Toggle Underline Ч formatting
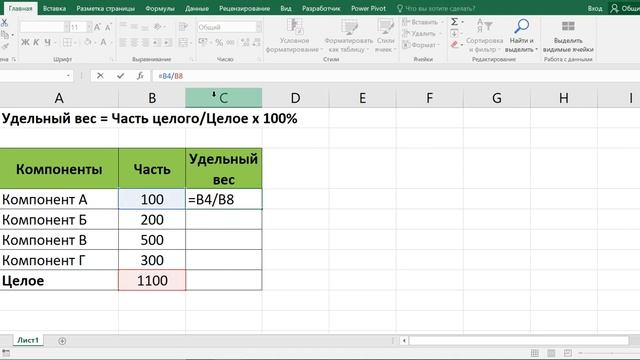The height and width of the screenshot is (360, 640). tap(48, 42)
